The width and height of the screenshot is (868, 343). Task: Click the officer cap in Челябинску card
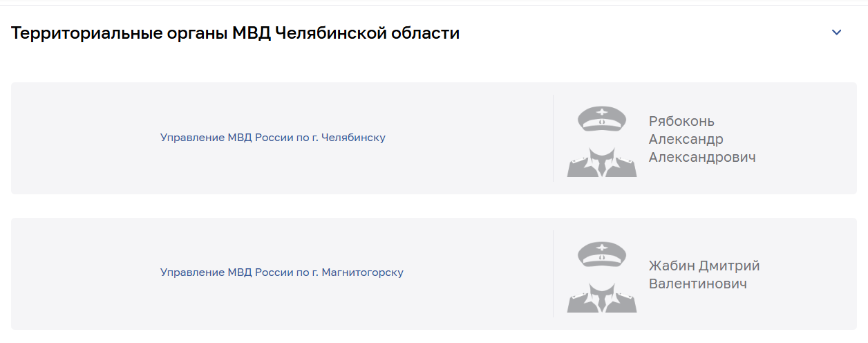(x=602, y=118)
